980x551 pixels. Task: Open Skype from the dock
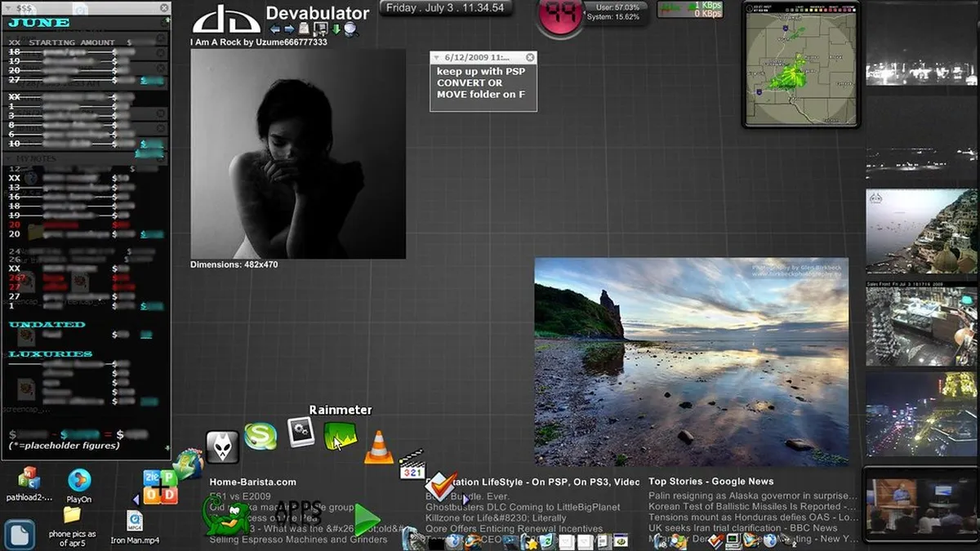[261, 436]
